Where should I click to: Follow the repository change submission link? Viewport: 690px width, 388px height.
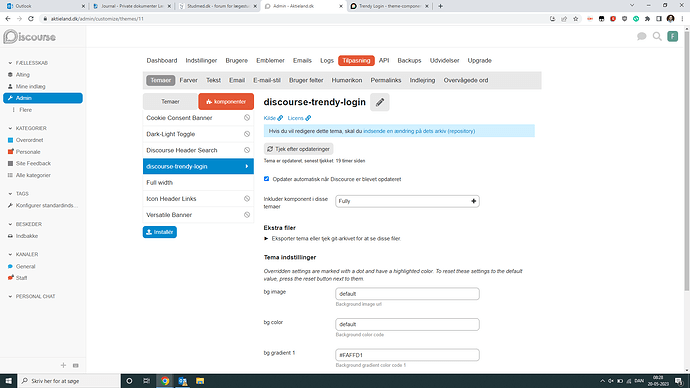coord(419,131)
